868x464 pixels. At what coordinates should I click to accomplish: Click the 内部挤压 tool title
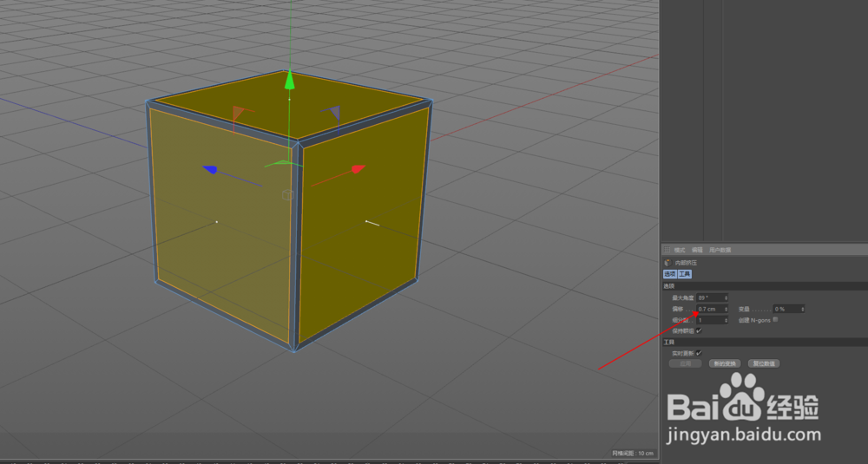click(686, 263)
